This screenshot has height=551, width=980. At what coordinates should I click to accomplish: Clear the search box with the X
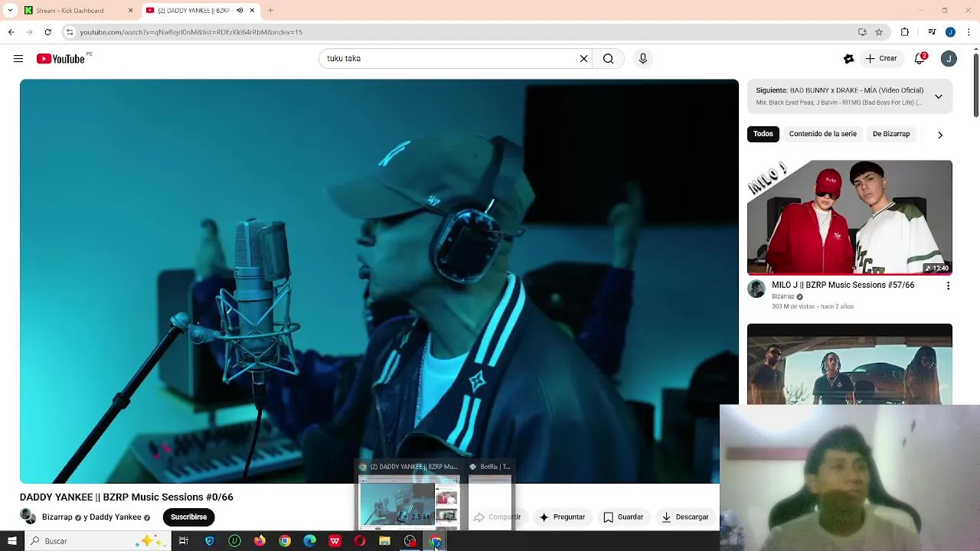[x=583, y=59]
